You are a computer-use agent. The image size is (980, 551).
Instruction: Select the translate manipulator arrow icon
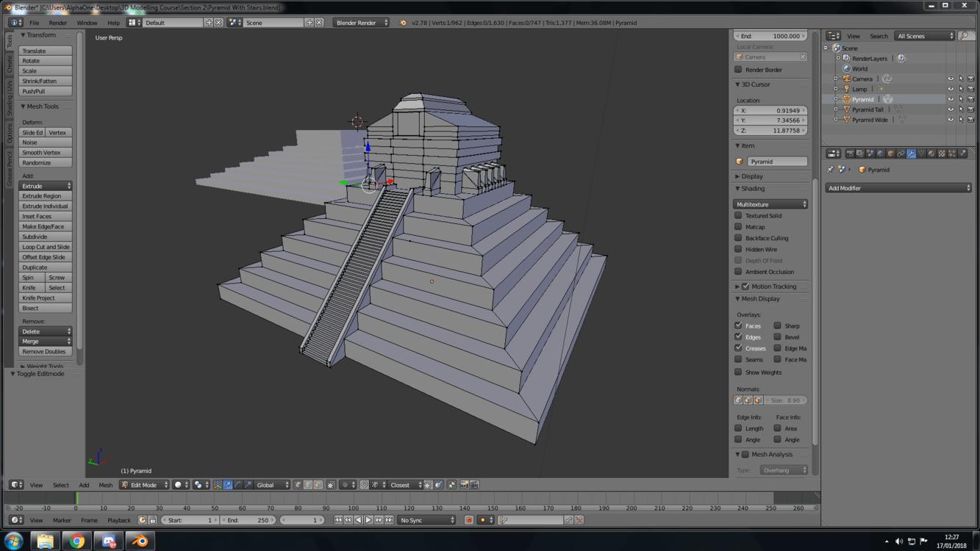tap(228, 485)
